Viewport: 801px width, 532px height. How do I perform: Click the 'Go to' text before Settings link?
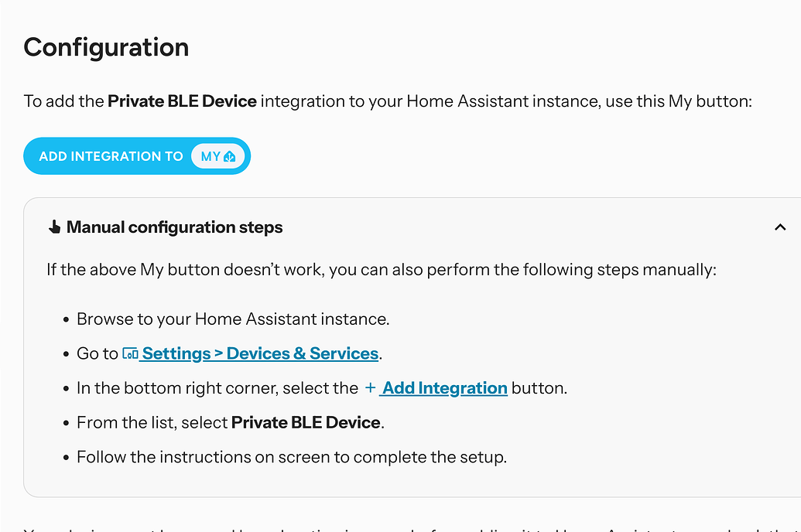(97, 354)
